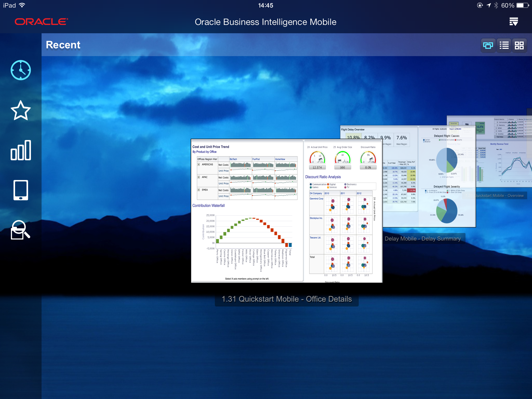532x399 pixels.
Task: Click the 2011 column header in D4 Company table
Action: [x=343, y=193]
